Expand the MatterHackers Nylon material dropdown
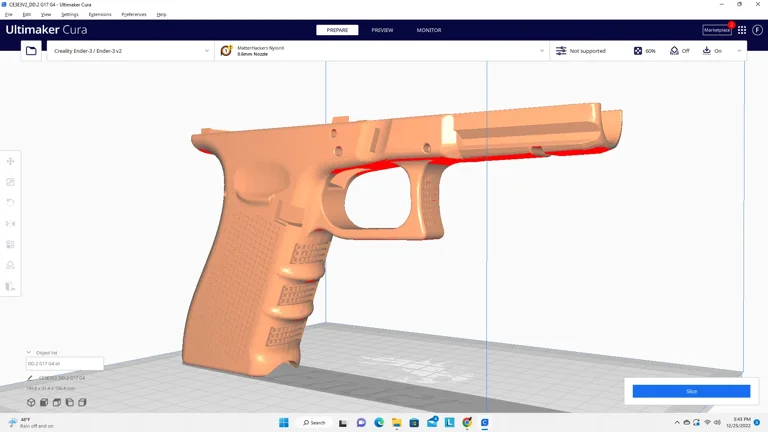768x432 pixels. [542, 51]
